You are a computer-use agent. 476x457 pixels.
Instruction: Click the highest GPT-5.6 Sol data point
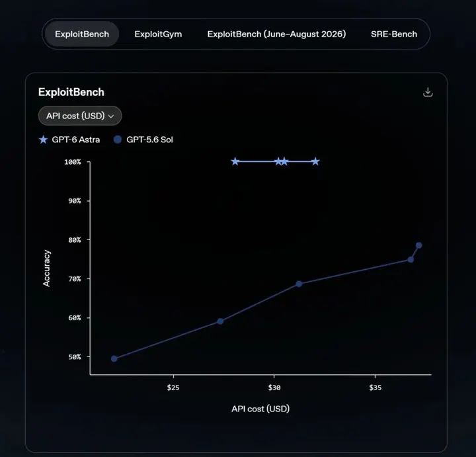coord(419,245)
